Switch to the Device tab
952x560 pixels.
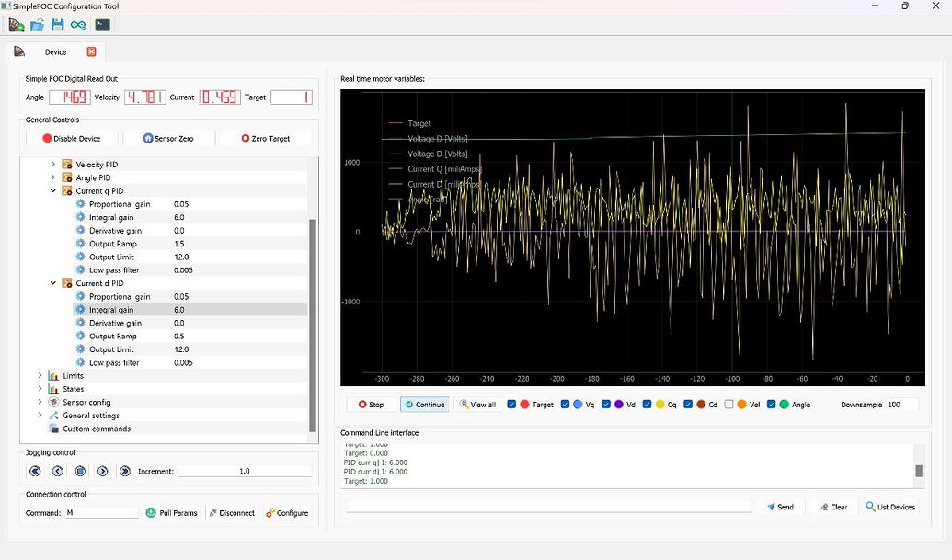click(x=56, y=52)
